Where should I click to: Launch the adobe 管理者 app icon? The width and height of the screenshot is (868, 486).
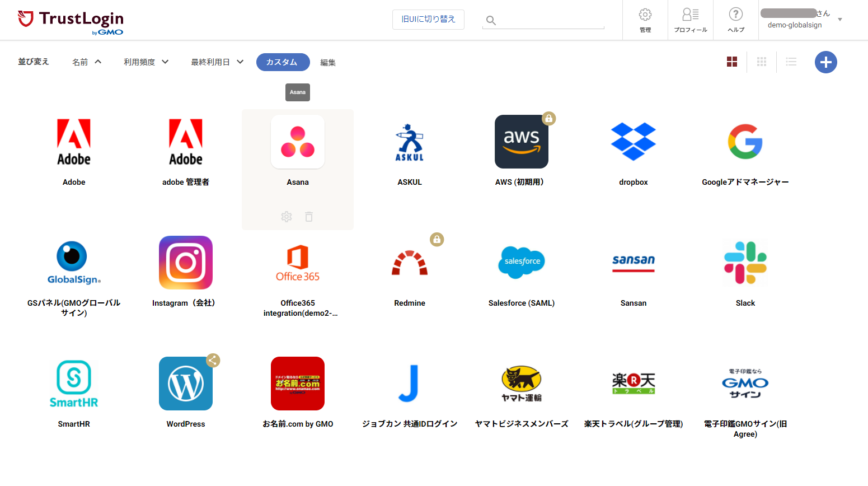pyautogui.click(x=186, y=142)
